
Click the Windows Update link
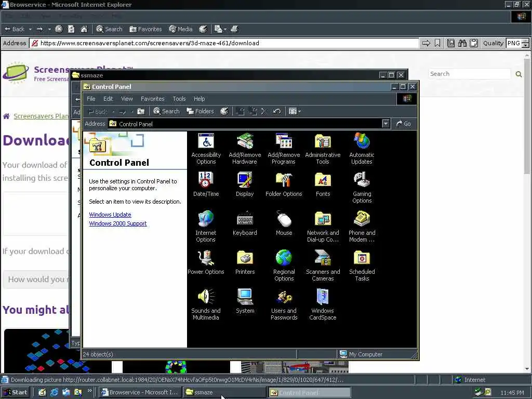(110, 215)
